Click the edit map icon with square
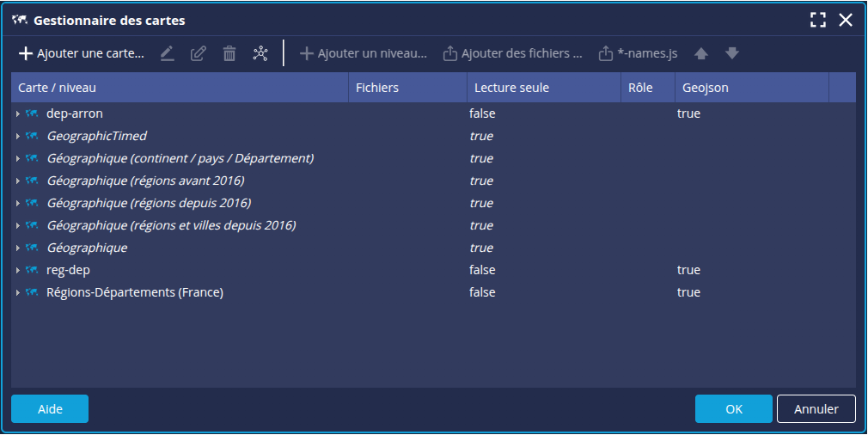The width and height of the screenshot is (868, 435). click(x=199, y=53)
